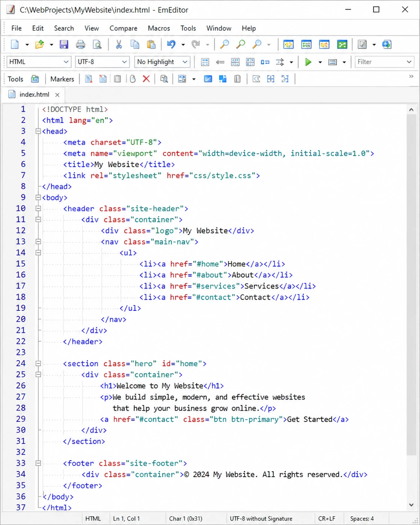Image resolution: width=420 pixels, height=525 pixels.
Task: Click the green crossed-arrows icon in main toolbar
Action: (x=342, y=45)
